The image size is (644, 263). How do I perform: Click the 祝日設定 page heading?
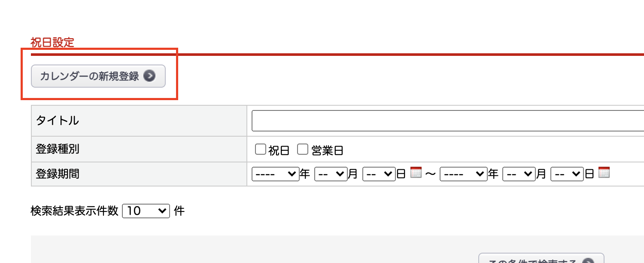52,42
